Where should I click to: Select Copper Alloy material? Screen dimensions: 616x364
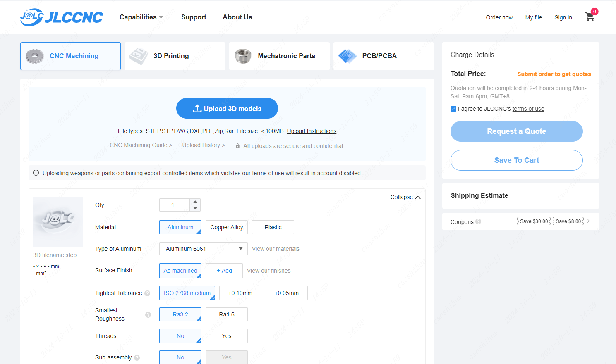[227, 227]
